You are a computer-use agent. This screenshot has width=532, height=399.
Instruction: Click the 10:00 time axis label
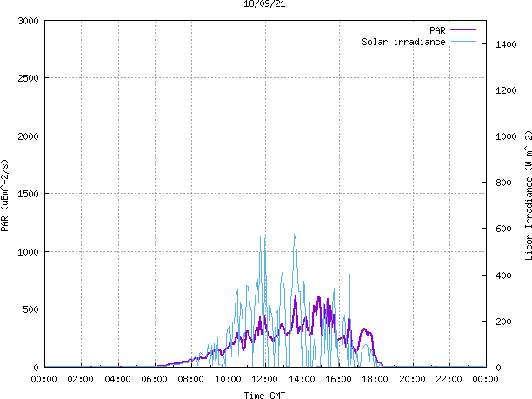point(228,379)
